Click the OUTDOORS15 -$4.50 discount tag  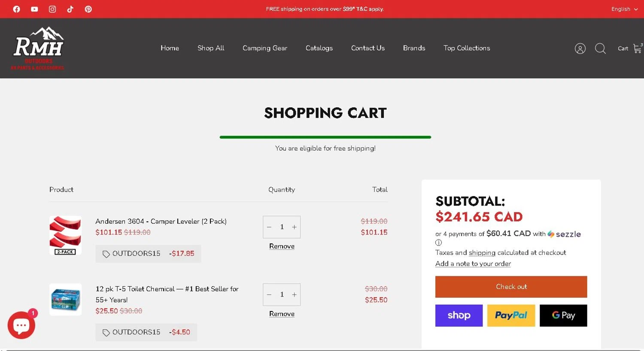point(146,332)
